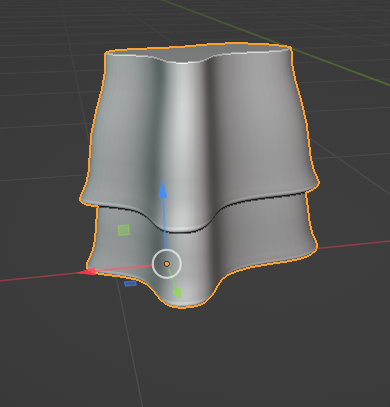Click empty grid floor below the object

(233, 360)
